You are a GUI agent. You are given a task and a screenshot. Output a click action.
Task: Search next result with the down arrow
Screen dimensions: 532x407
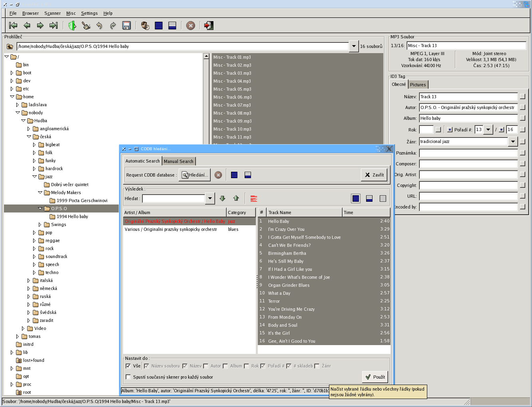(x=223, y=199)
